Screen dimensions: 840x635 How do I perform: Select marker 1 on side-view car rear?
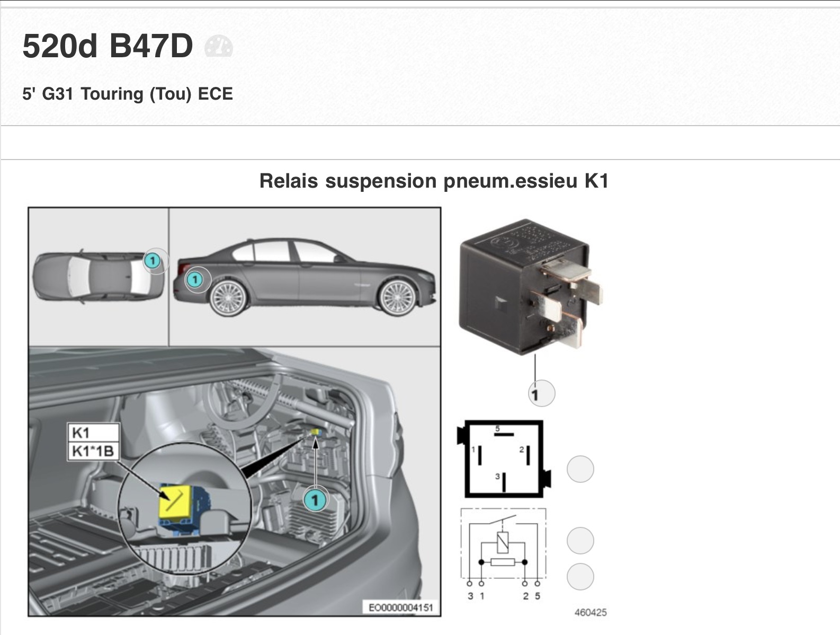tap(195, 279)
